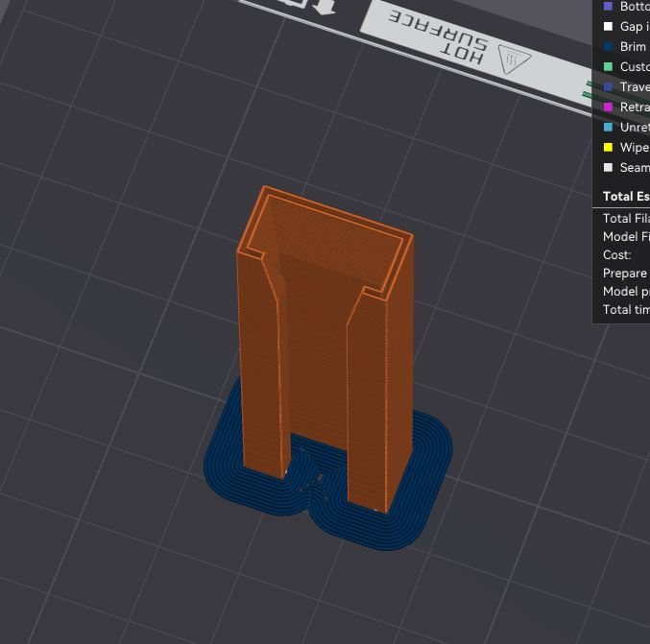Image resolution: width=650 pixels, height=644 pixels.
Task: Click the 'Total tim' row
Action: pyautogui.click(x=626, y=310)
